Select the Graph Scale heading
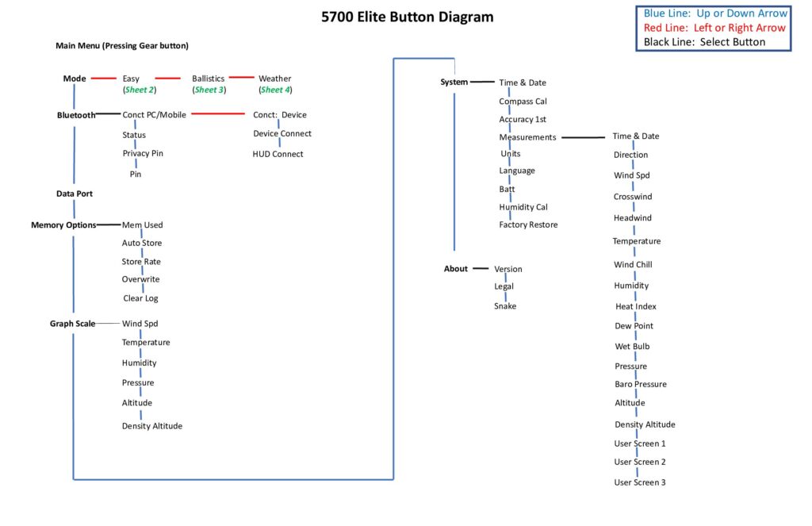This screenshot has height=526, width=812. tap(72, 324)
